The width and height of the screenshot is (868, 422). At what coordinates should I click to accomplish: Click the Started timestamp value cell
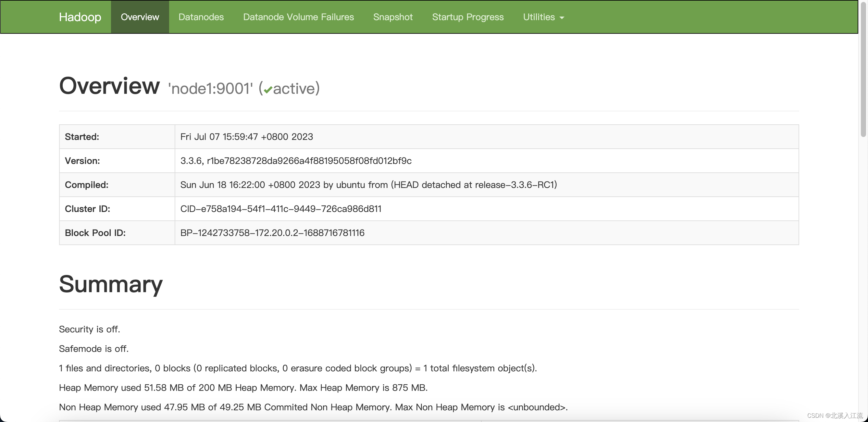pos(246,137)
